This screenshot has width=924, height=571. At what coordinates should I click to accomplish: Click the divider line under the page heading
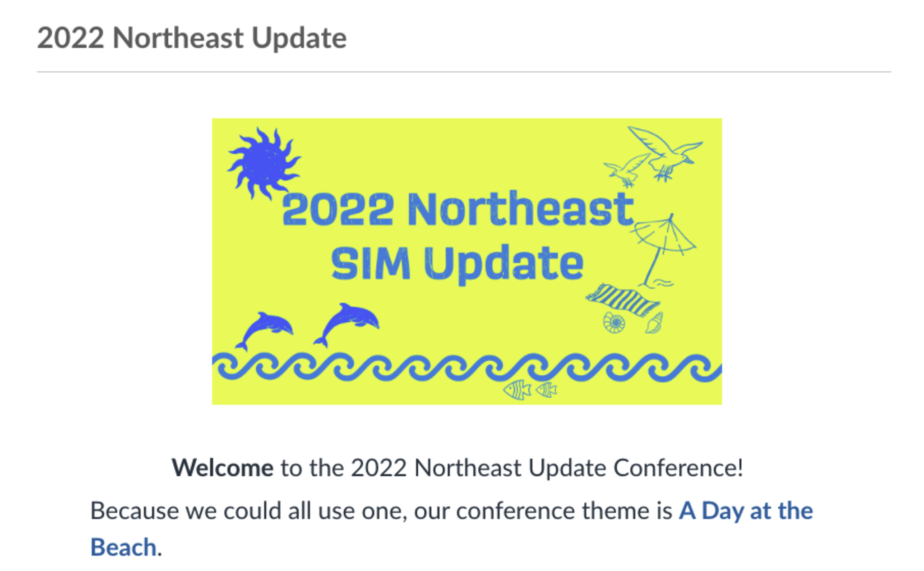[x=463, y=72]
